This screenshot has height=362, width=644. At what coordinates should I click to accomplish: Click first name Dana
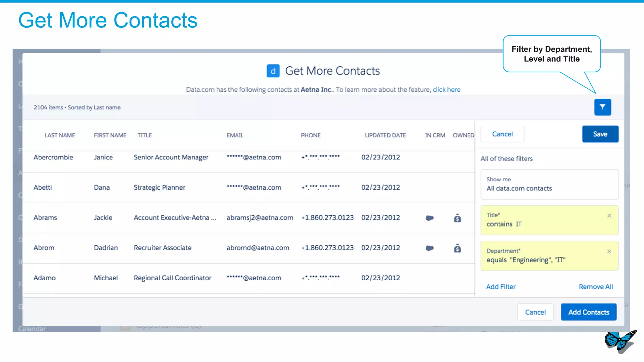[102, 187]
